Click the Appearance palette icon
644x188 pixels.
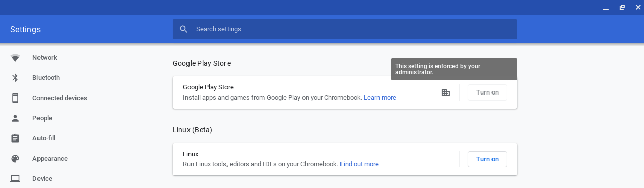pos(15,159)
